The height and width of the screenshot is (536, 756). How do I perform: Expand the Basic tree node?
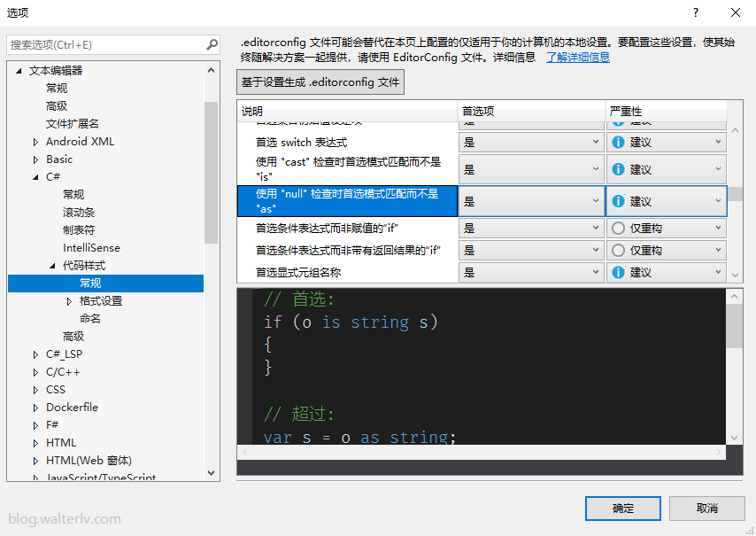click(35, 159)
